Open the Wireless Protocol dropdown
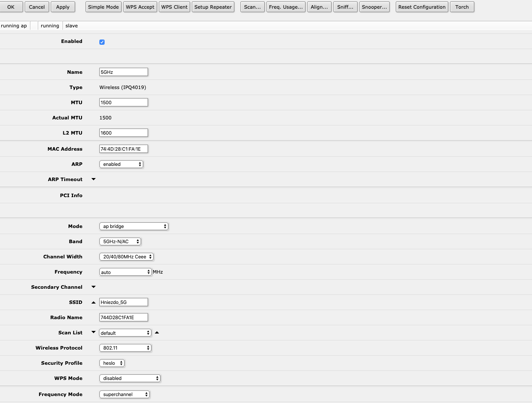The image size is (532, 403). 125,348
